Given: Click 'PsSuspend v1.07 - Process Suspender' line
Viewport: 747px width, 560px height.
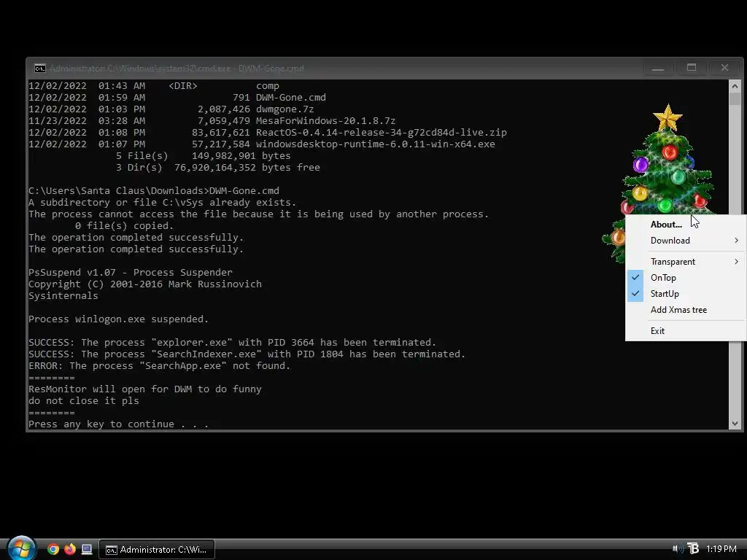Looking at the screenshot, I should coord(131,273).
